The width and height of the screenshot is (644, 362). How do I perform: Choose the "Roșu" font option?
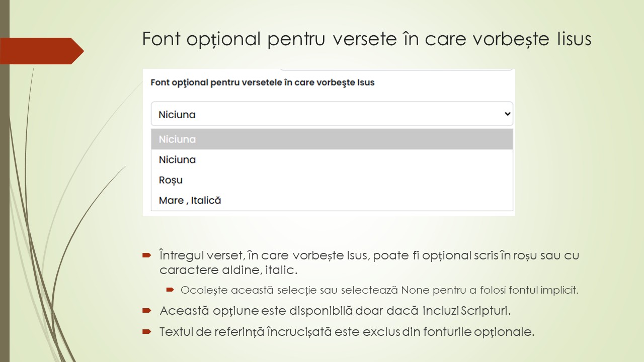[332, 180]
